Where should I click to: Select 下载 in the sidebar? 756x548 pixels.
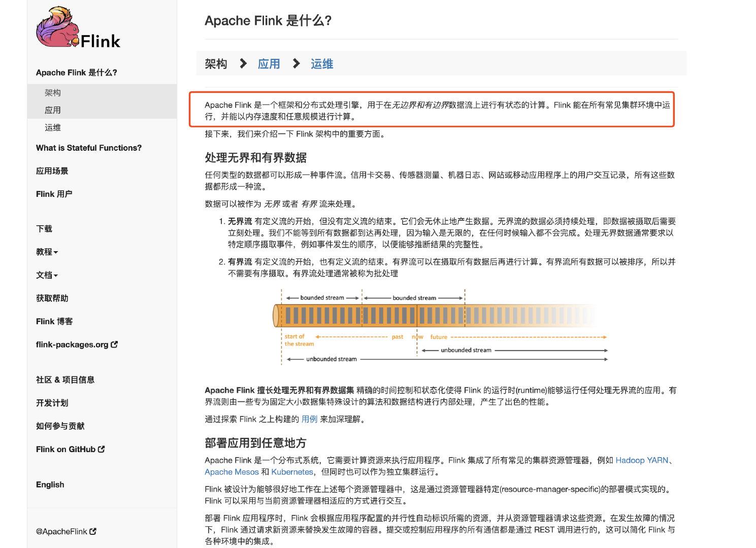[44, 229]
